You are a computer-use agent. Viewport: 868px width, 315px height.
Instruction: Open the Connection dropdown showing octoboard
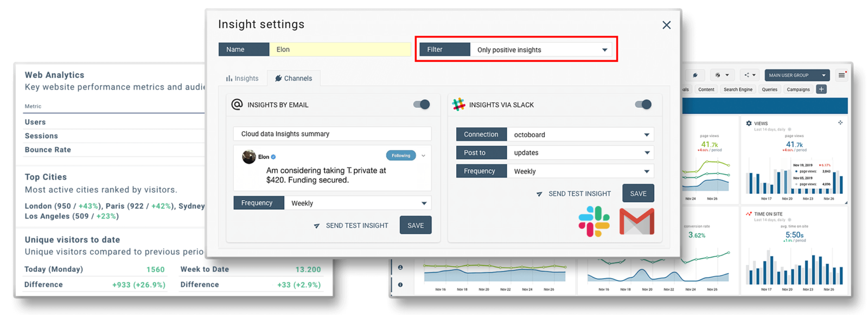(580, 134)
